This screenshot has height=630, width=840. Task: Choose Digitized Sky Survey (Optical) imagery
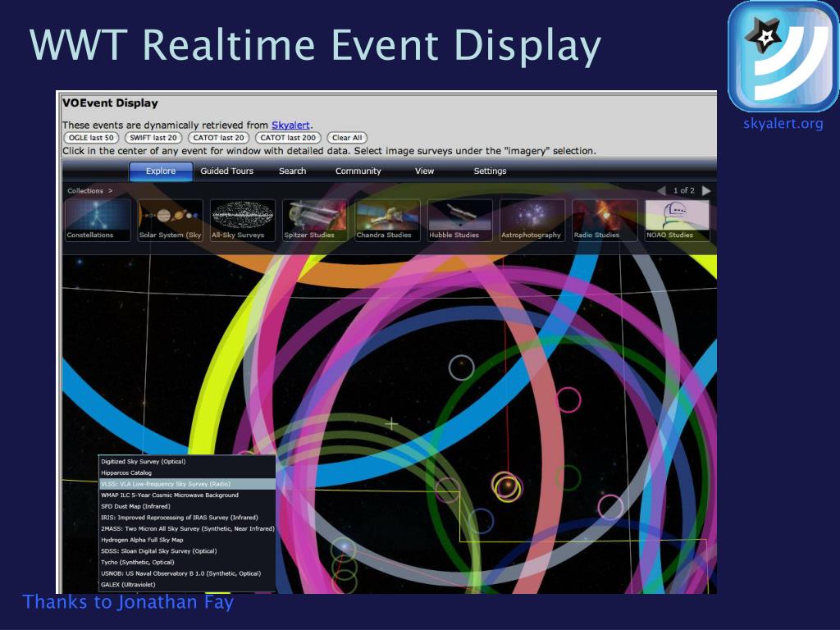click(x=187, y=461)
